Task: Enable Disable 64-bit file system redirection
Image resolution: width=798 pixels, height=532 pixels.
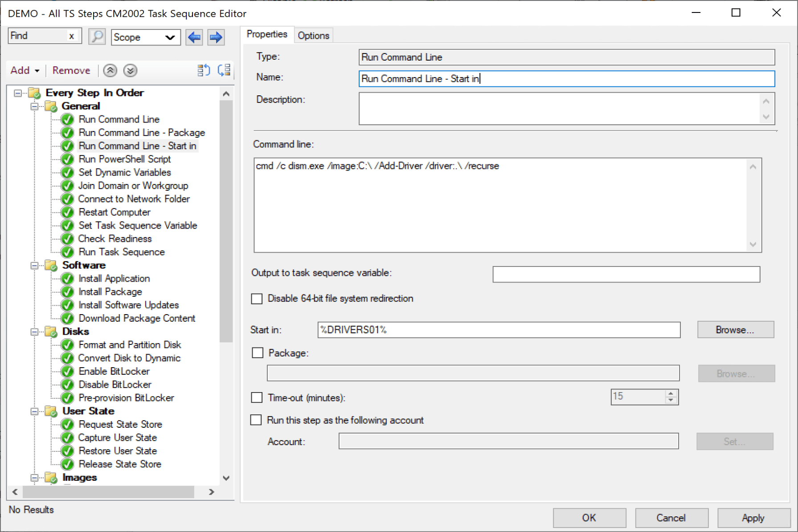Action: [257, 299]
